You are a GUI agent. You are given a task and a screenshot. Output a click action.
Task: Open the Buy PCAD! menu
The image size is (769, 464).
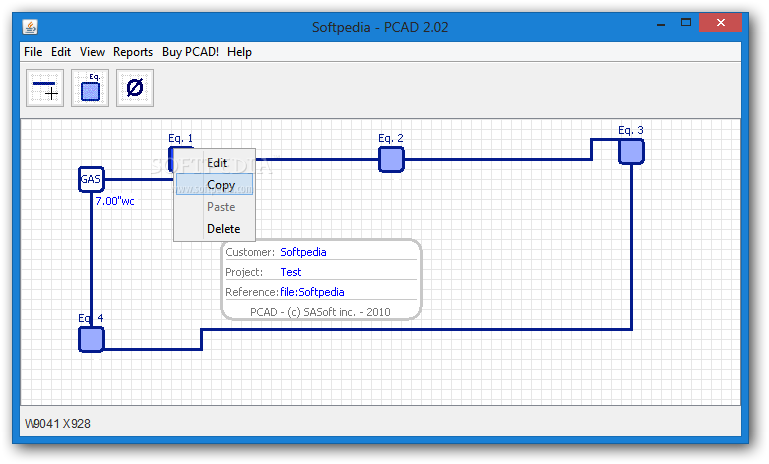pyautogui.click(x=190, y=52)
